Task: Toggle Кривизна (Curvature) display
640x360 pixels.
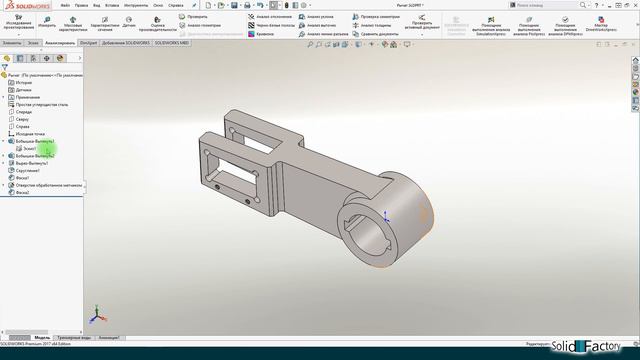Action: [x=261, y=34]
